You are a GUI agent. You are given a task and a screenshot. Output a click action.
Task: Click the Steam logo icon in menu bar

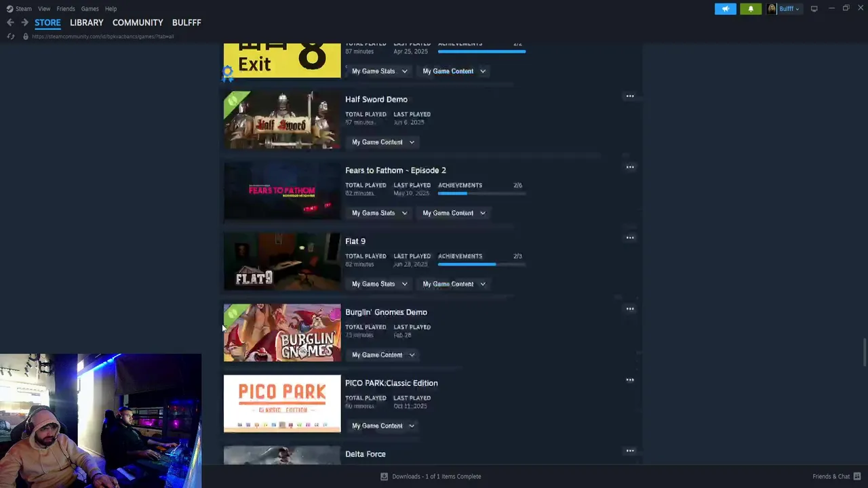pyautogui.click(x=9, y=9)
